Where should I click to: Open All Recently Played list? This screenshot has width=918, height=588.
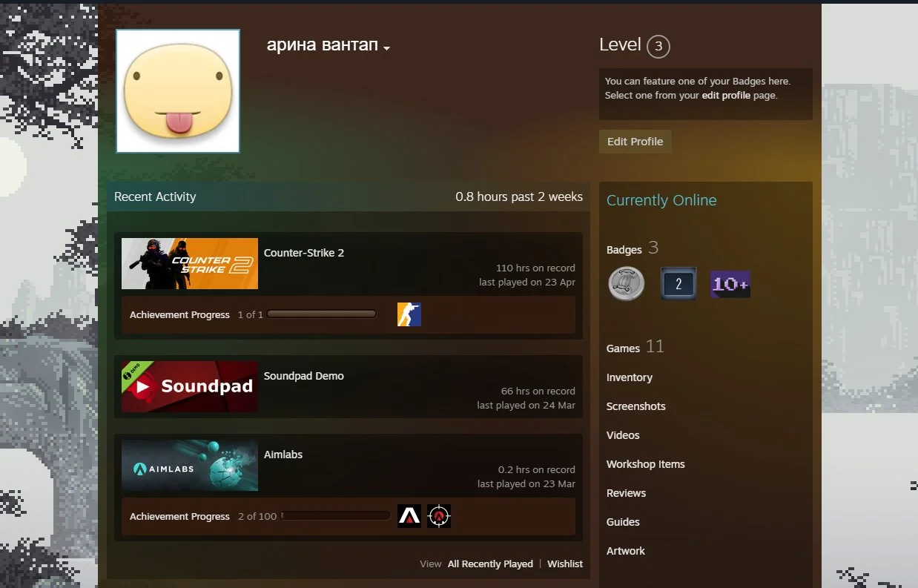point(490,564)
